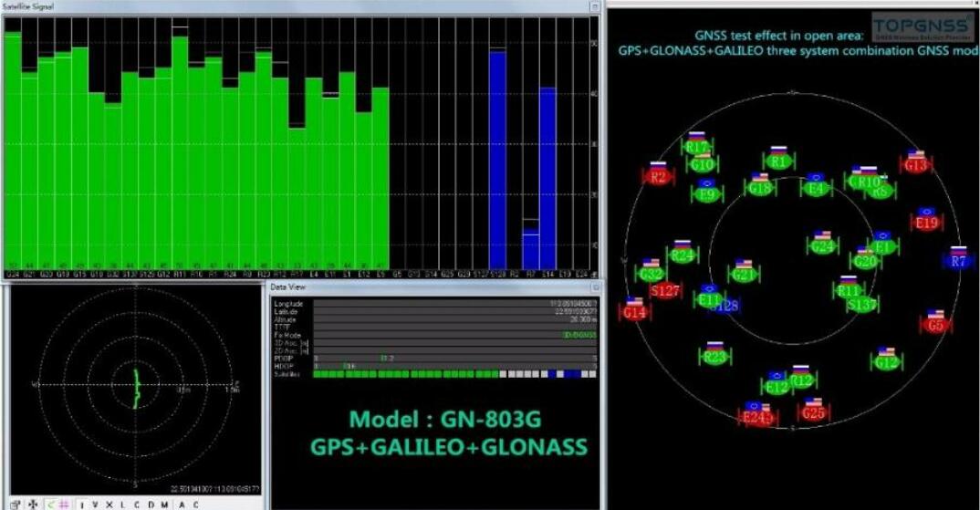Click the X toolbar letter button
Screen dimensions: 980x510
pos(109,505)
